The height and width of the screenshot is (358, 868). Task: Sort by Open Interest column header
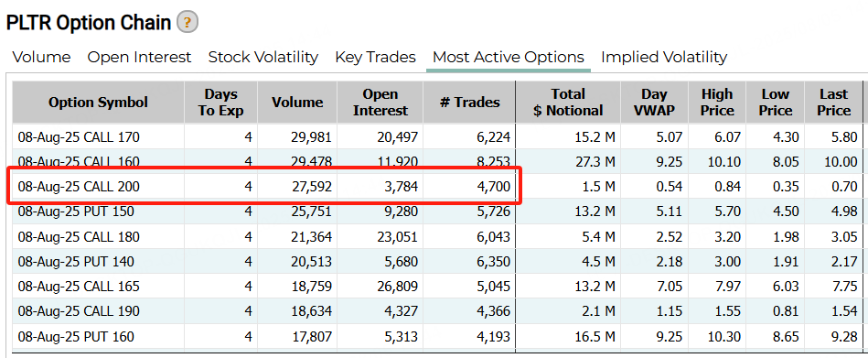[x=380, y=102]
